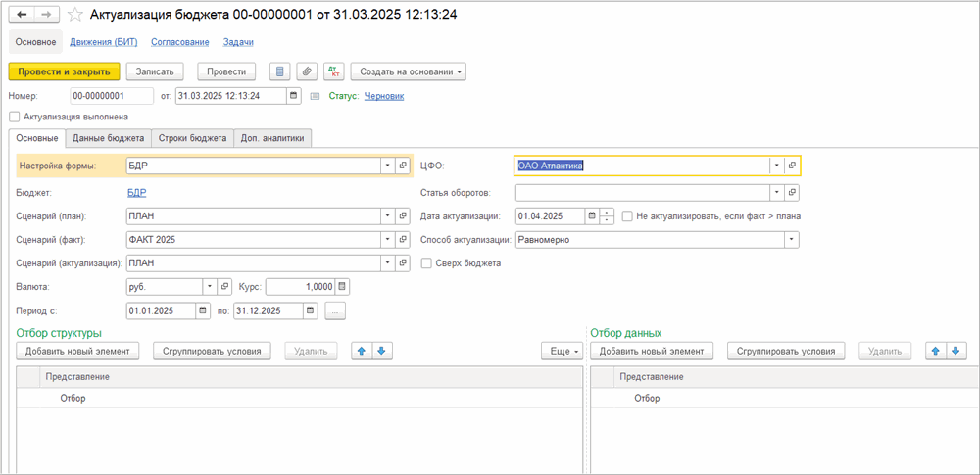
Task: Open calendar for document date field
Action: [x=294, y=96]
